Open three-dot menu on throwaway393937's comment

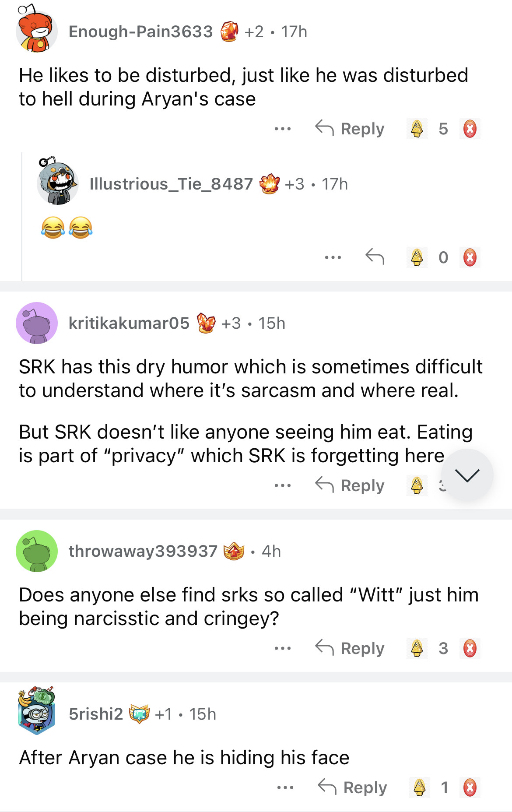click(x=283, y=648)
